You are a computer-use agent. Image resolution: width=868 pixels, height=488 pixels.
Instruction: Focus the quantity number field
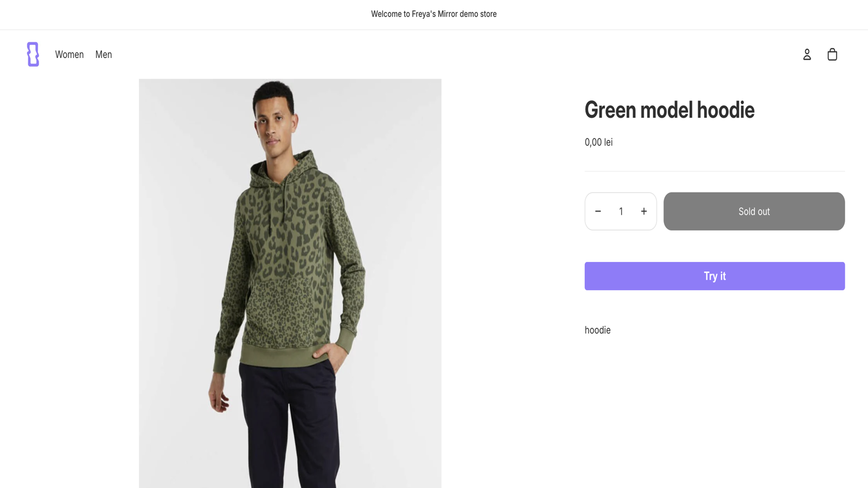(621, 211)
